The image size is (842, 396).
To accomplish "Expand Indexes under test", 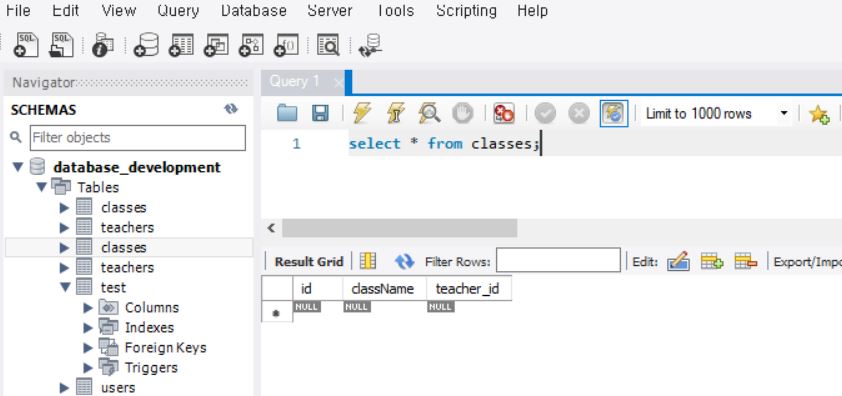I will click(x=88, y=328).
